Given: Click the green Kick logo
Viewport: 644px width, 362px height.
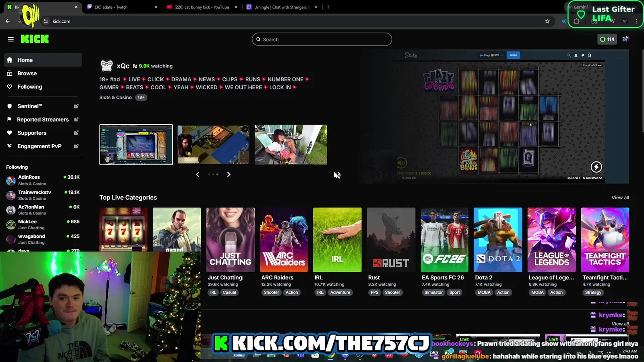Looking at the screenshot, I should click(x=35, y=39).
